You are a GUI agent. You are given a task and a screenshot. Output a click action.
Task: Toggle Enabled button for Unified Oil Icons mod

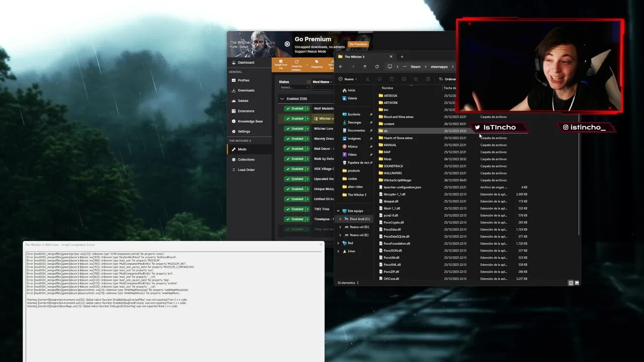click(295, 199)
